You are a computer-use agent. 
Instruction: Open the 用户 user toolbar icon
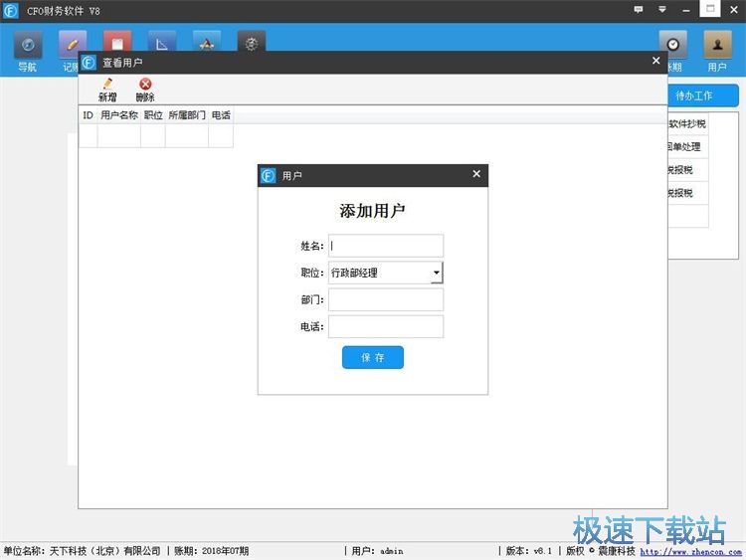pyautogui.click(x=717, y=51)
